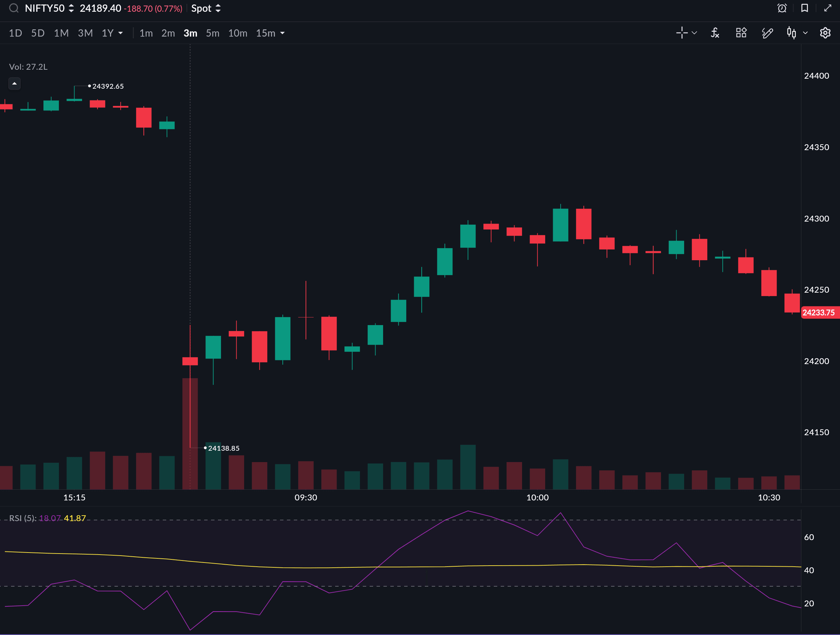Bookmark NIFTY50 using the bookmark icon
840x635 pixels.
point(804,8)
